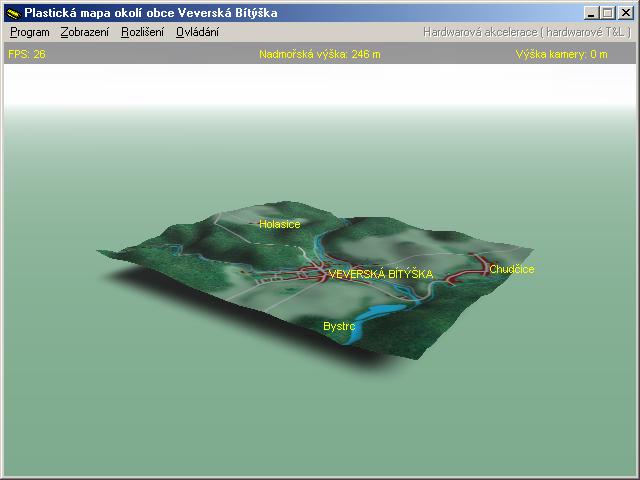The height and width of the screenshot is (480, 640).
Task: Open the Ovládání menu
Action: click(197, 32)
